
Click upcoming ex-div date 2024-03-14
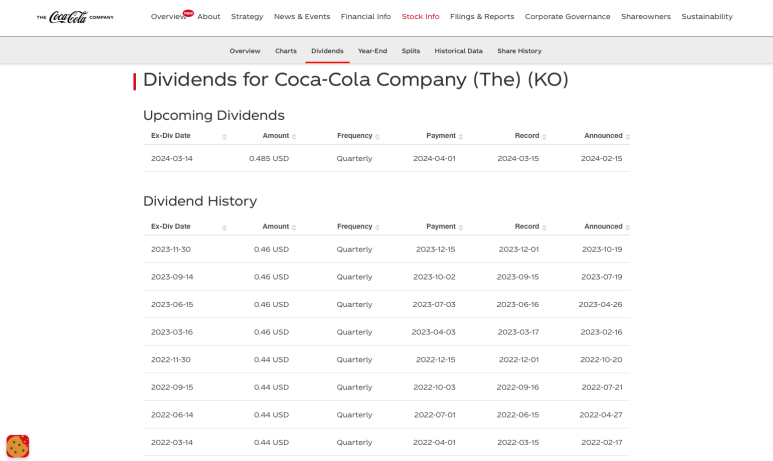[172, 158]
